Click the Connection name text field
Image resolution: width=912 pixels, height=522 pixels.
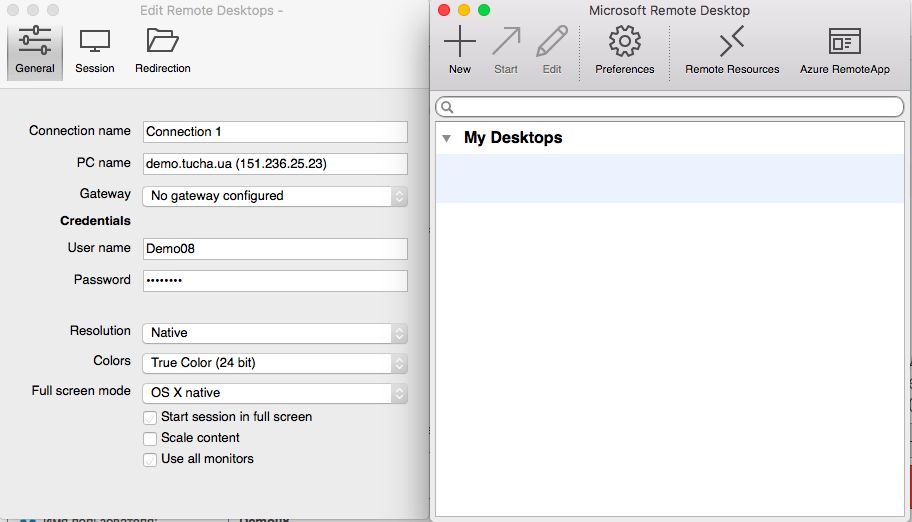pyautogui.click(x=275, y=132)
